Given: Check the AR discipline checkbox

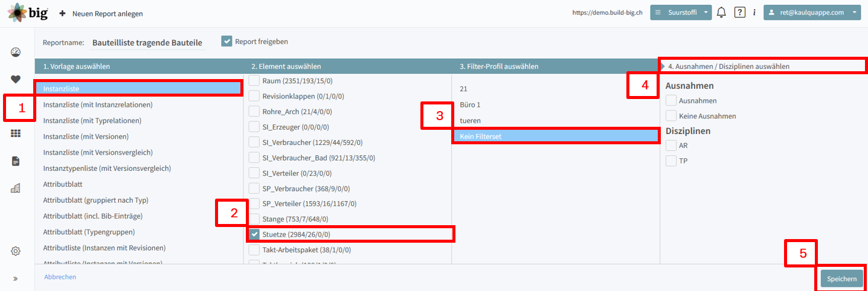Looking at the screenshot, I should point(670,145).
